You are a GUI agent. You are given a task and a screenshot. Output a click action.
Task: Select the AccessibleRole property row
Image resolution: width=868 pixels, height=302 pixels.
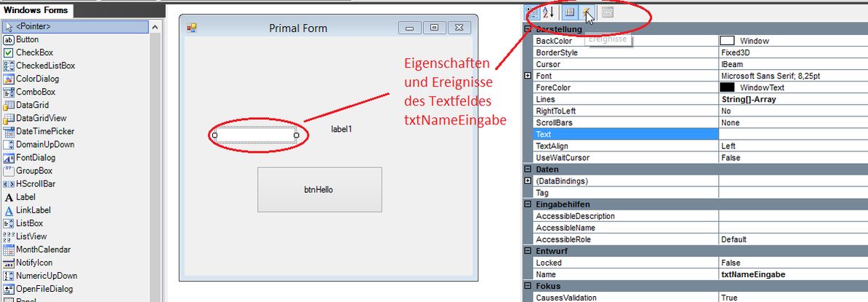700,239
